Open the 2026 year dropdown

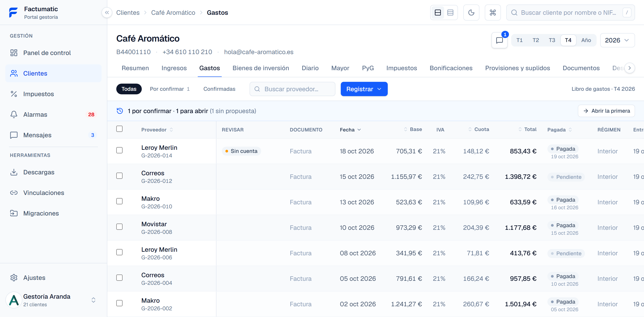[x=617, y=40]
